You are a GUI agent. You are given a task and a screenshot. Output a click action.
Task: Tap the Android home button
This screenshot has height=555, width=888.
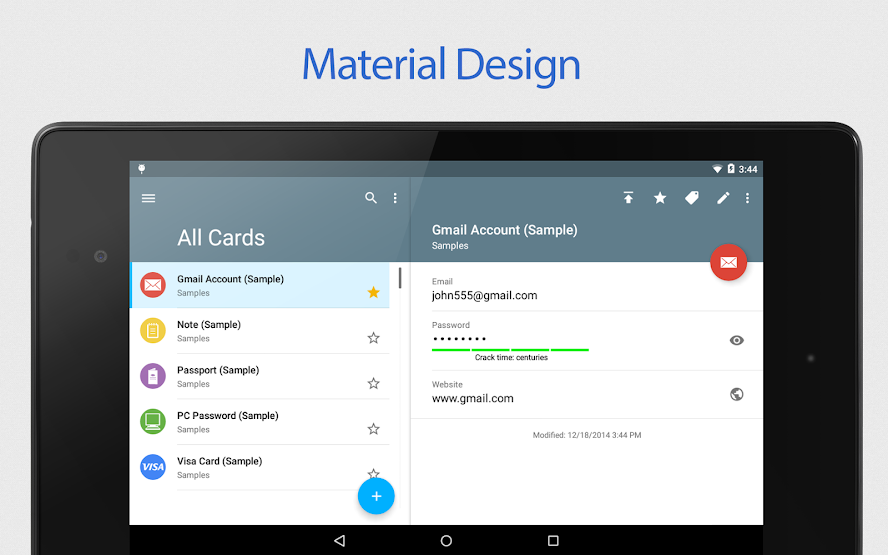[446, 541]
